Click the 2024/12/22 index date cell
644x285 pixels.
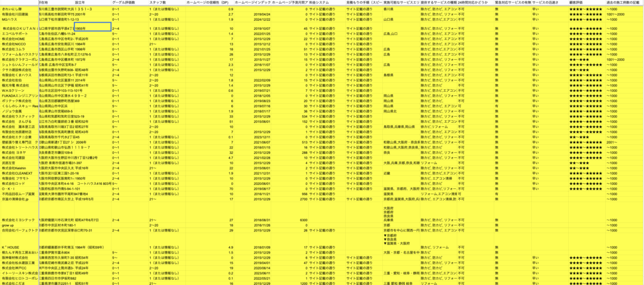click(252, 19)
